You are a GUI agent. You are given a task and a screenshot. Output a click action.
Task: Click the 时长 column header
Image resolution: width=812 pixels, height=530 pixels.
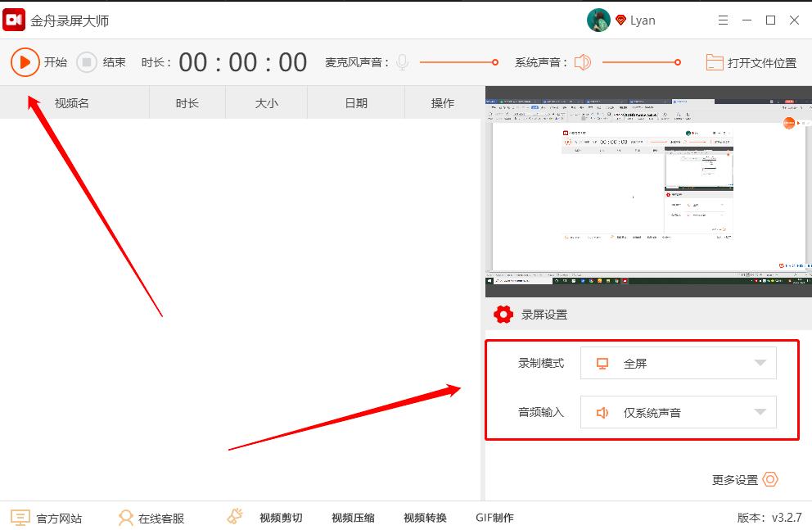(x=187, y=103)
